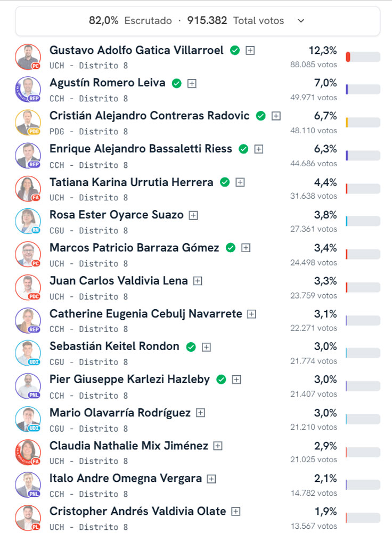The height and width of the screenshot is (533, 392).
Task: Select Juan Carlos Valdivia Lena's name
Action: click(118, 280)
